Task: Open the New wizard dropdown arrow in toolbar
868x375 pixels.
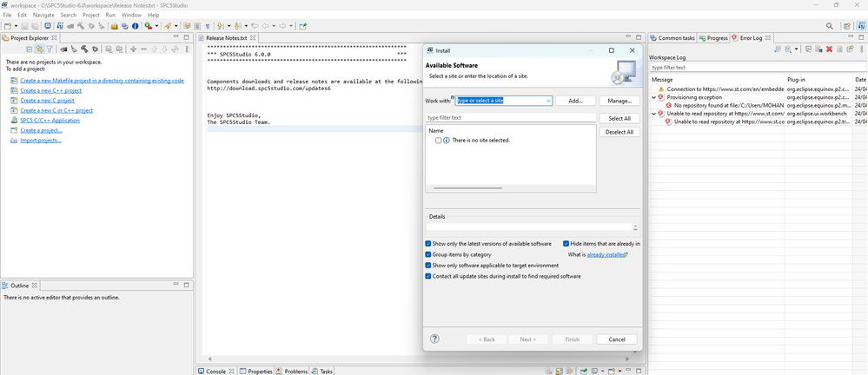Action: 16,26
